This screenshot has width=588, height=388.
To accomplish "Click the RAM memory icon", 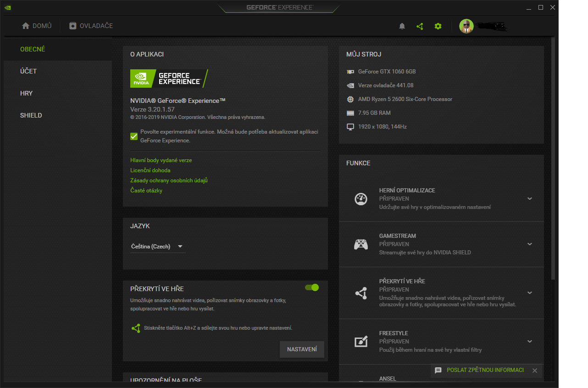I will (x=350, y=113).
